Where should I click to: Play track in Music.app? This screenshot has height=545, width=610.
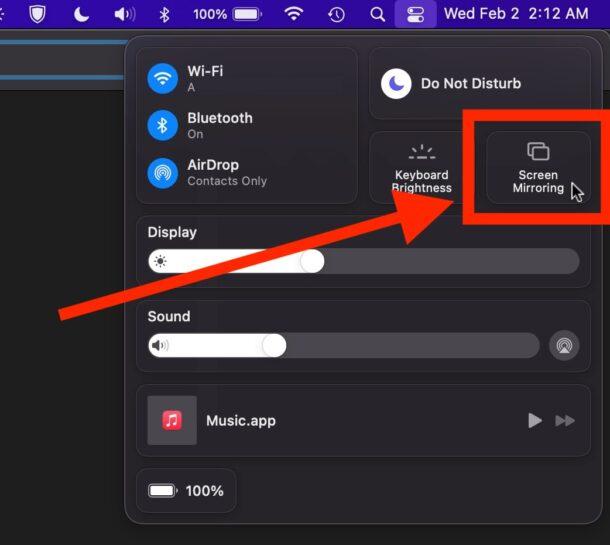[x=535, y=420]
